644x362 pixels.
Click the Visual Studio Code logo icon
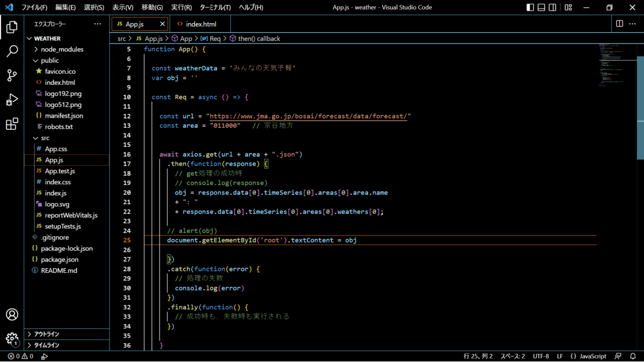coord(9,8)
